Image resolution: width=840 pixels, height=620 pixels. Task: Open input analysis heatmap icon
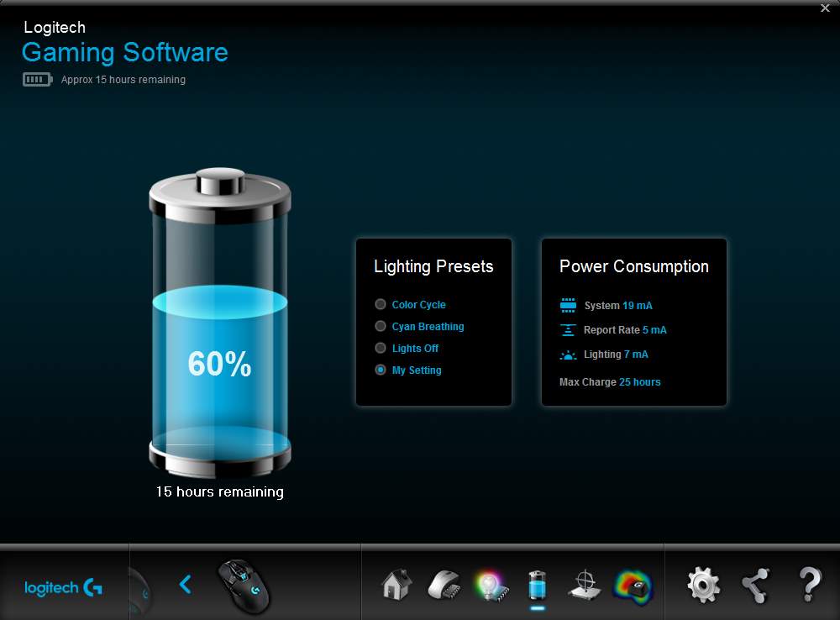[x=633, y=583]
